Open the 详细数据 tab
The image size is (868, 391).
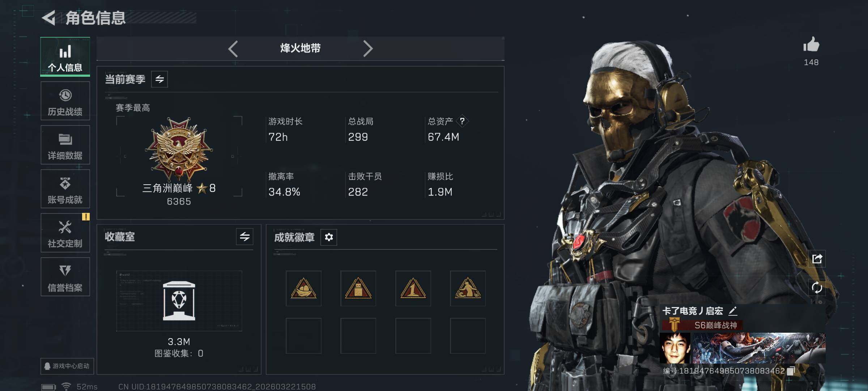click(x=65, y=145)
